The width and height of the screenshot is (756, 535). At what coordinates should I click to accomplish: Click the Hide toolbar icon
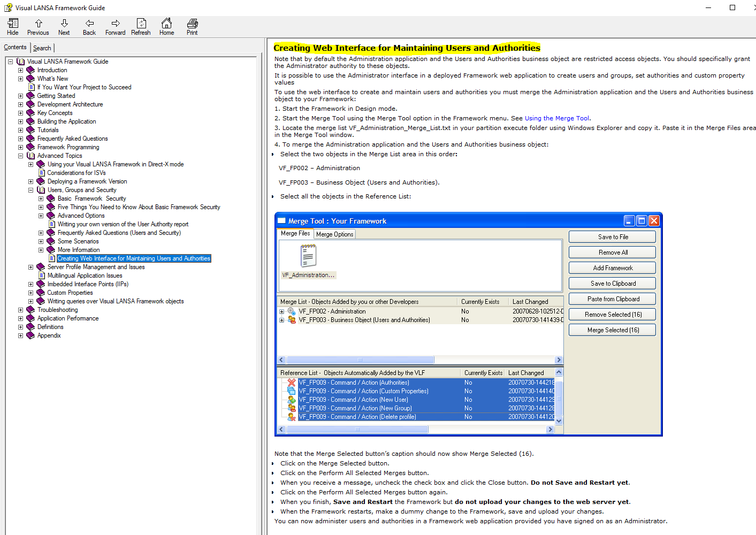[13, 26]
